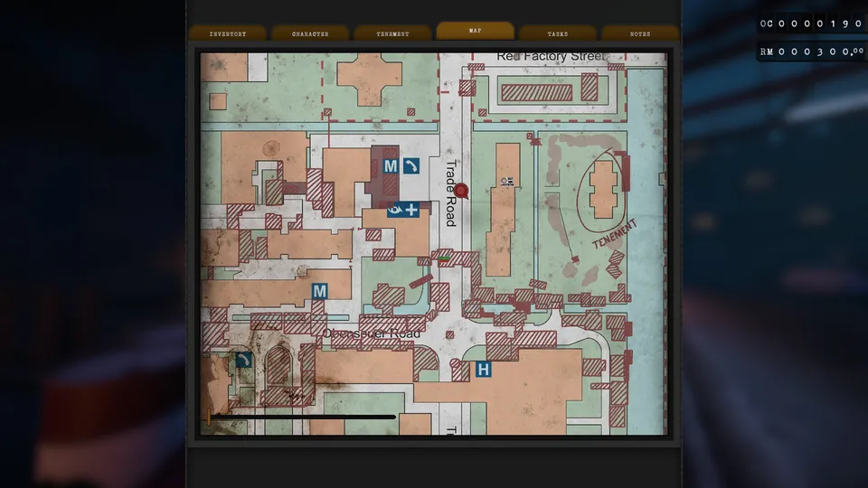Click the upper M metro icon
The width and height of the screenshot is (868, 488).
coord(391,166)
